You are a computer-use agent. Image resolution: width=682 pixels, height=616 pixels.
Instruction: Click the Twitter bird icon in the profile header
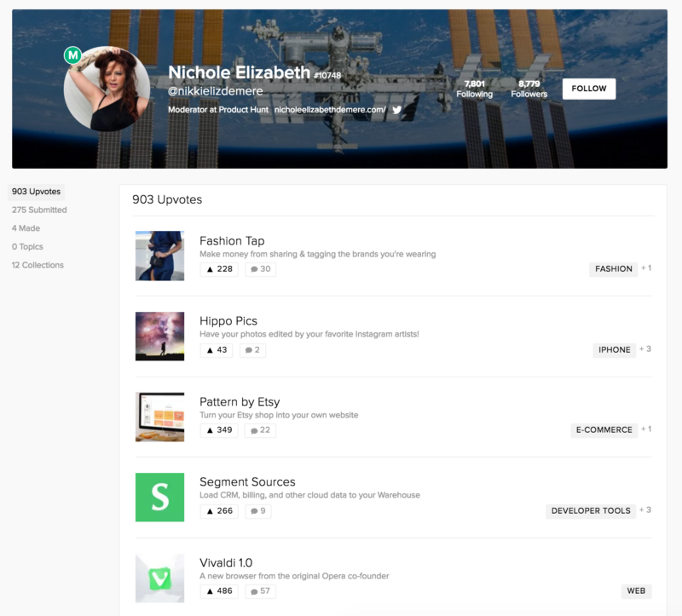[396, 110]
